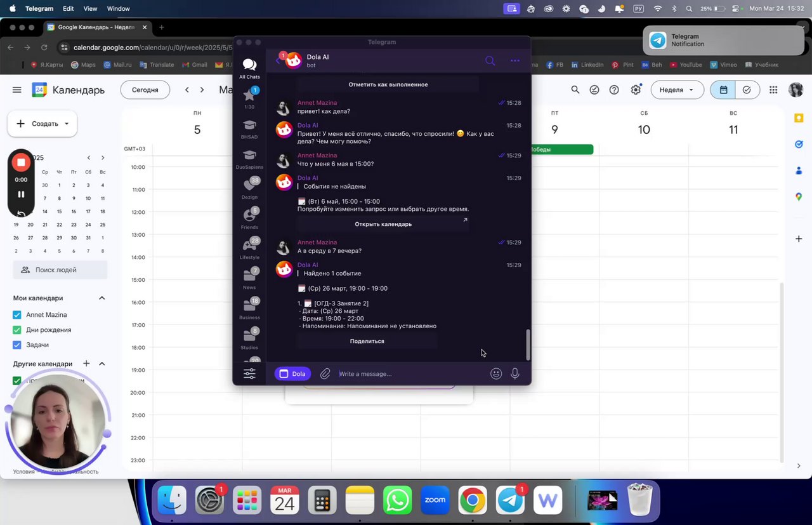Open the Lifestyle chat folder

point(249,249)
